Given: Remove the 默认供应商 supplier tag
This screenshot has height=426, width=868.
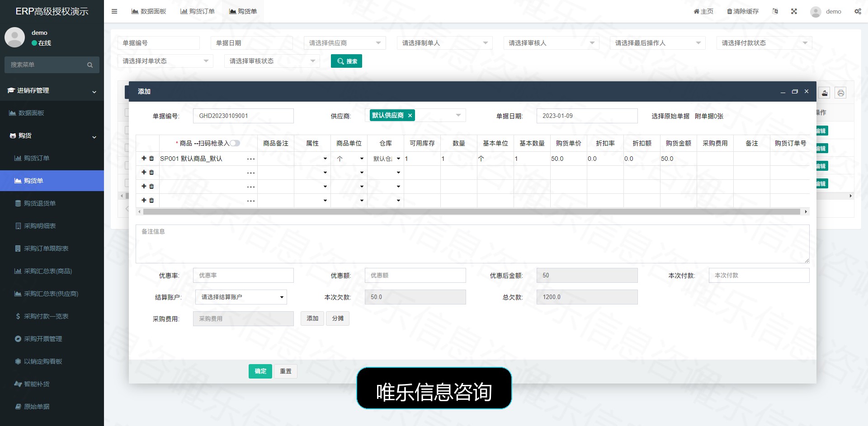Looking at the screenshot, I should [x=410, y=116].
